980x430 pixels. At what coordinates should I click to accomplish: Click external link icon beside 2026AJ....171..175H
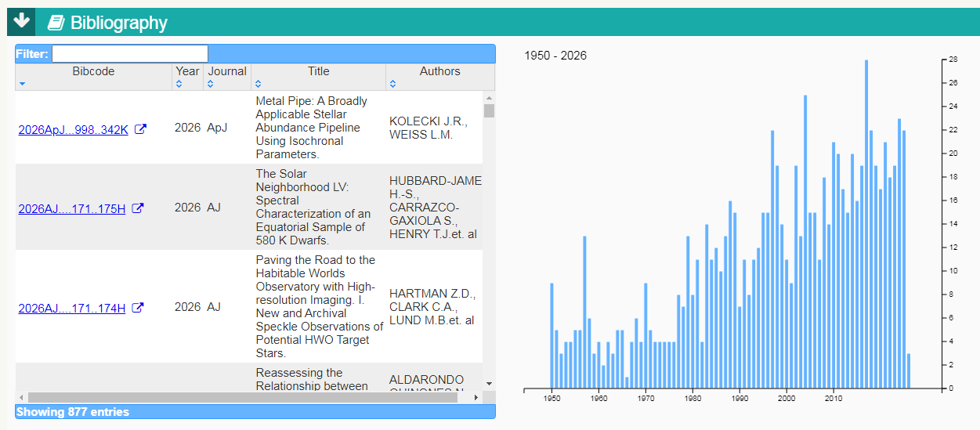[138, 208]
